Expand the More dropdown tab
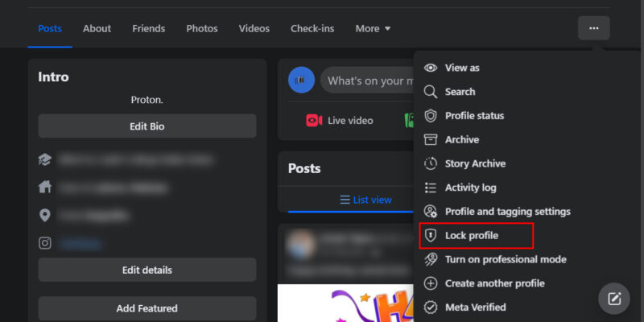The width and height of the screenshot is (644, 322). [373, 29]
